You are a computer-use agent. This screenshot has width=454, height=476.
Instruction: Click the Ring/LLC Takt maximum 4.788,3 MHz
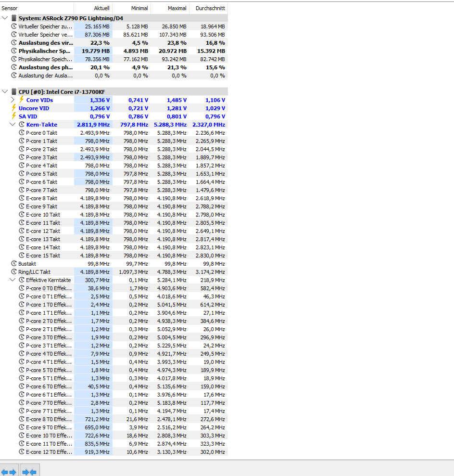pos(172,272)
